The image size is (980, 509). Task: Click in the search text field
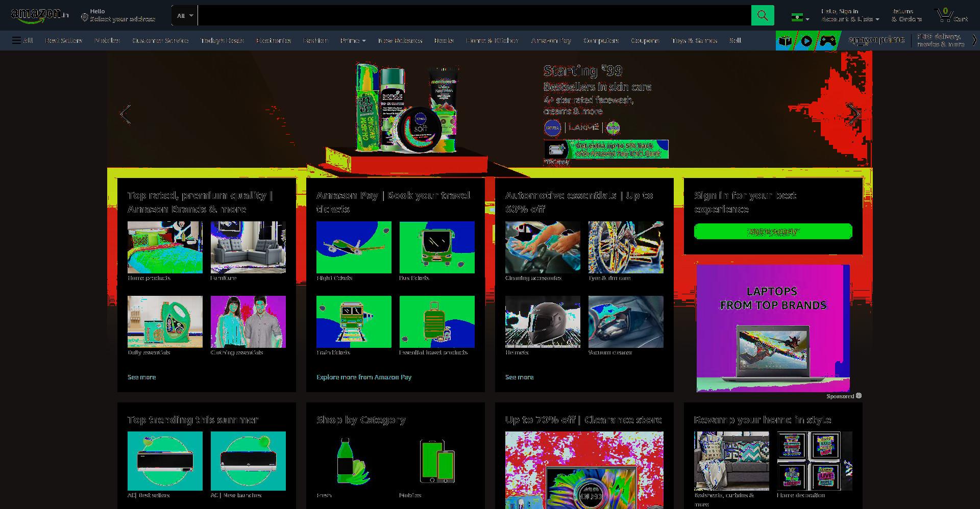(474, 15)
